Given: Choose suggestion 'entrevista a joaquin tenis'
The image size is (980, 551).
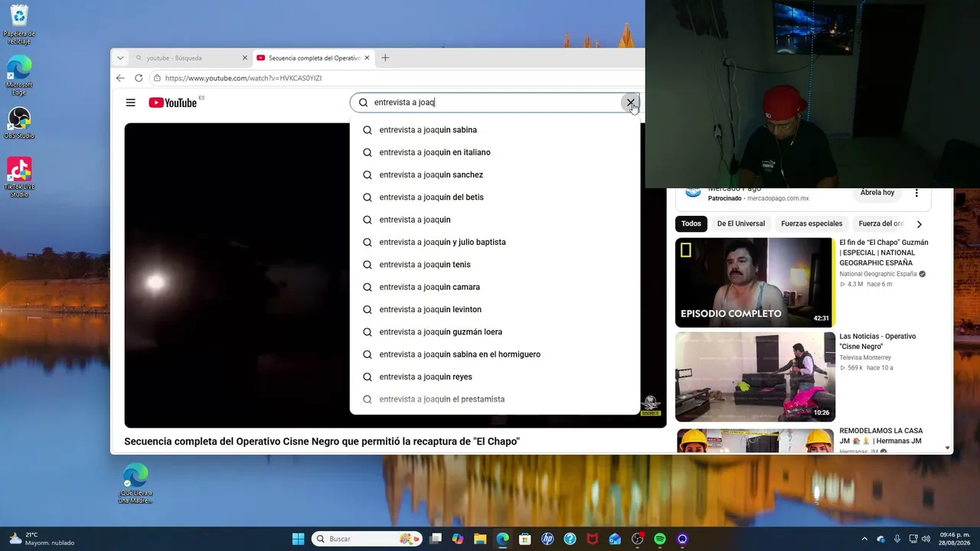Looking at the screenshot, I should point(495,265).
